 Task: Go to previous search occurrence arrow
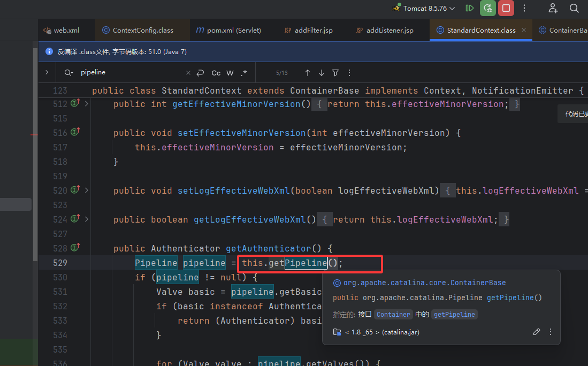[308, 73]
